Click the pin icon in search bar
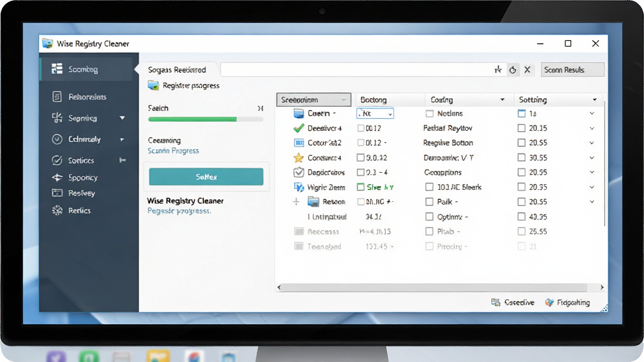This screenshot has width=644, height=362. (x=498, y=69)
